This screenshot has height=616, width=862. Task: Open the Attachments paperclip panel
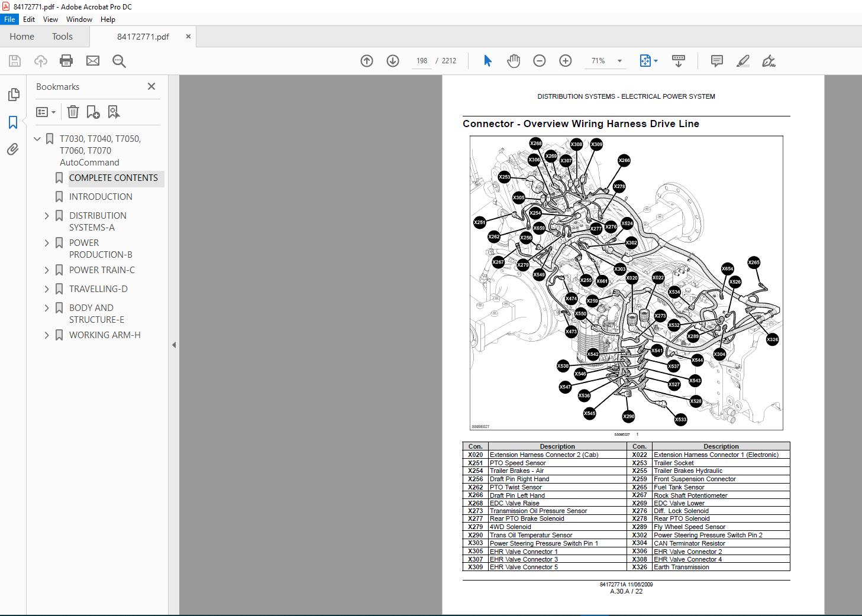[x=13, y=150]
